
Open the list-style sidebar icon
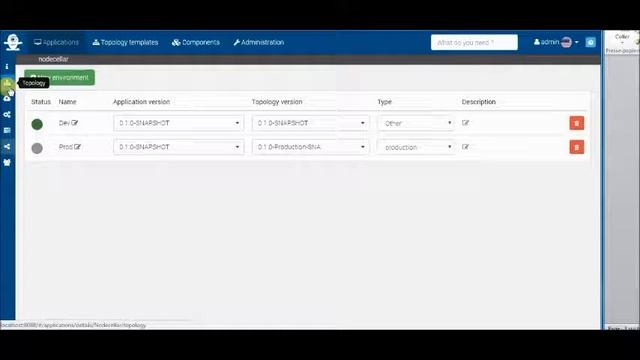[7, 131]
